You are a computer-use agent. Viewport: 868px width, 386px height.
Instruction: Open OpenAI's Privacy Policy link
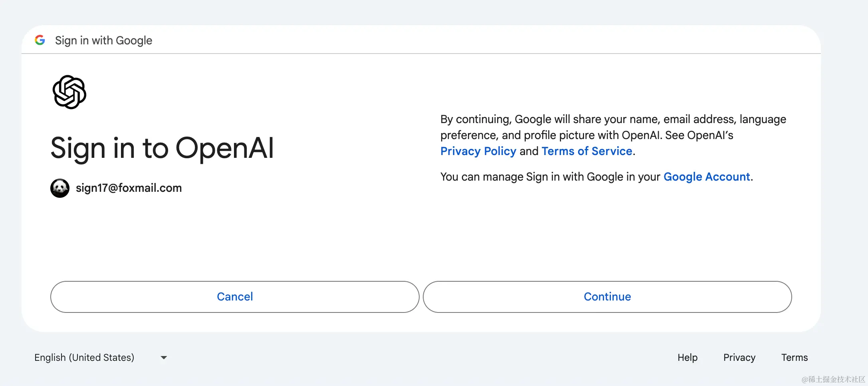(478, 151)
